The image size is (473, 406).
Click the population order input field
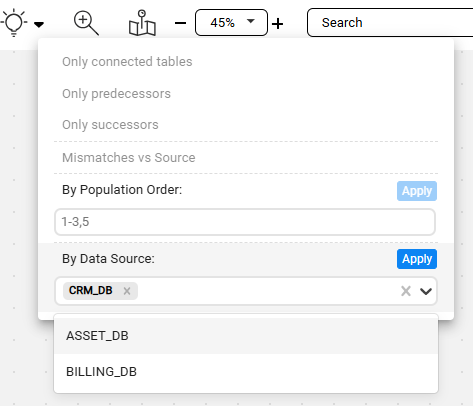(245, 222)
